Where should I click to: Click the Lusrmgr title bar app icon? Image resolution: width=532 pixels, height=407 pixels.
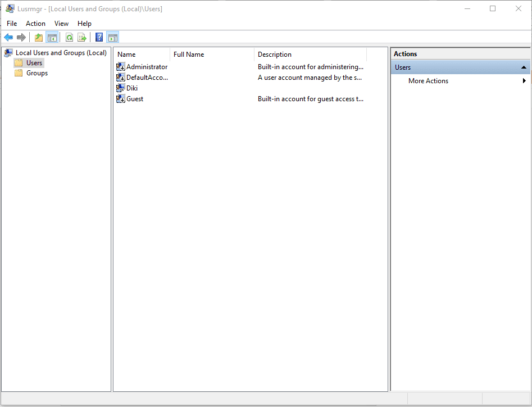pos(10,8)
